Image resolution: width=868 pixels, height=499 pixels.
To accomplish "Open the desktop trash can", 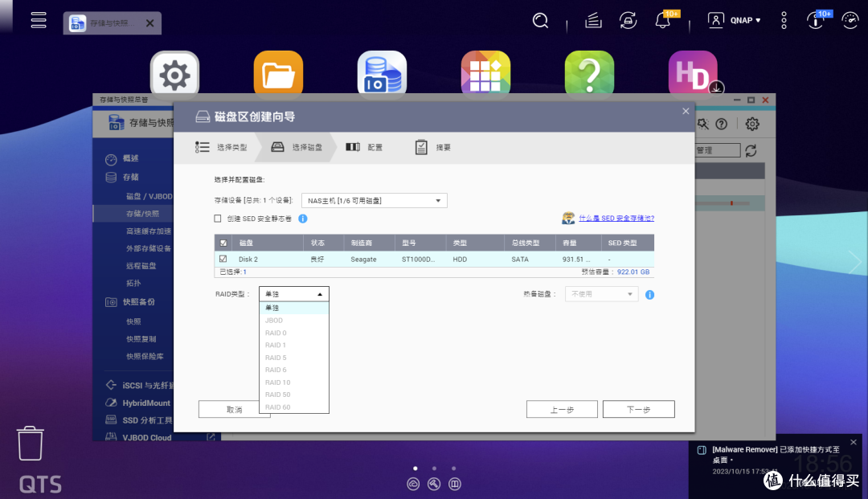I will pyautogui.click(x=30, y=443).
